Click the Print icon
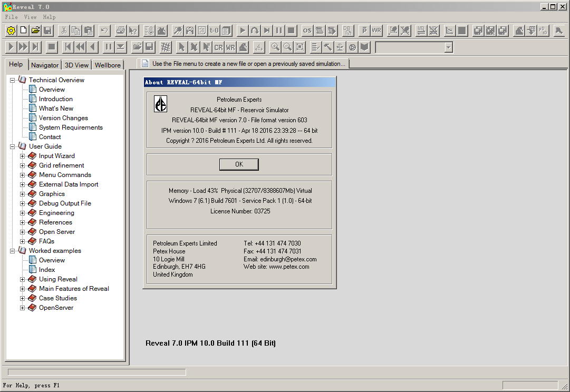Screen dimensions: 570x392 coord(120,31)
